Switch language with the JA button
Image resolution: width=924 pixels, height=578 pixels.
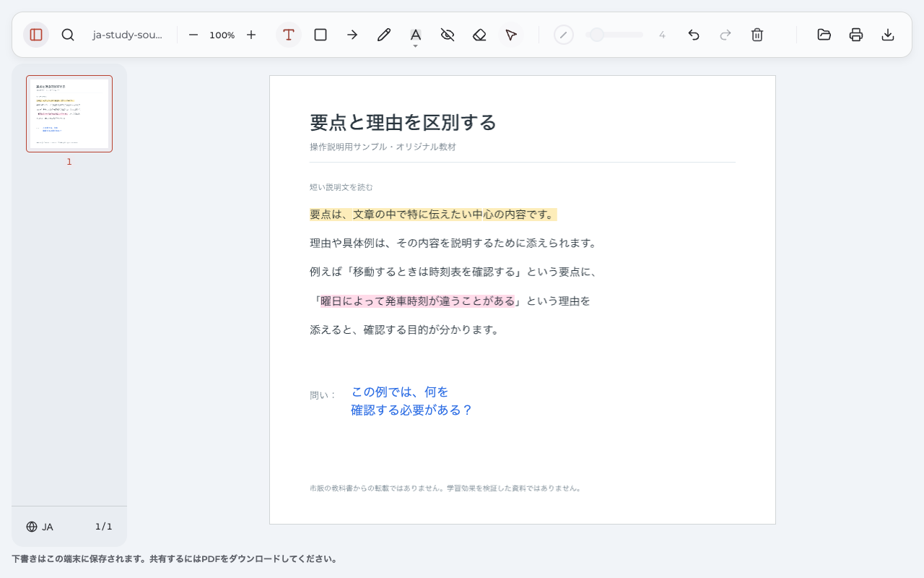(40, 527)
